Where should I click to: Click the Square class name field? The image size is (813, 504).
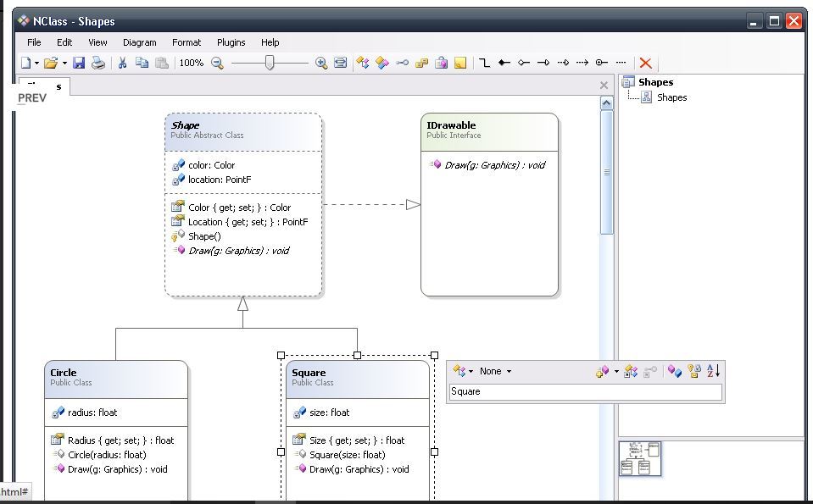[585, 391]
